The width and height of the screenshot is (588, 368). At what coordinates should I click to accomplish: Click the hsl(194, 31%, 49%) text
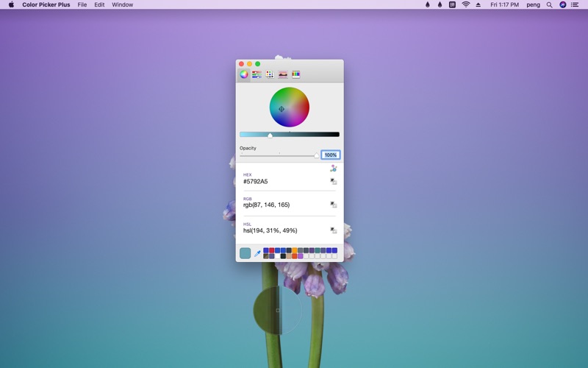pos(270,230)
